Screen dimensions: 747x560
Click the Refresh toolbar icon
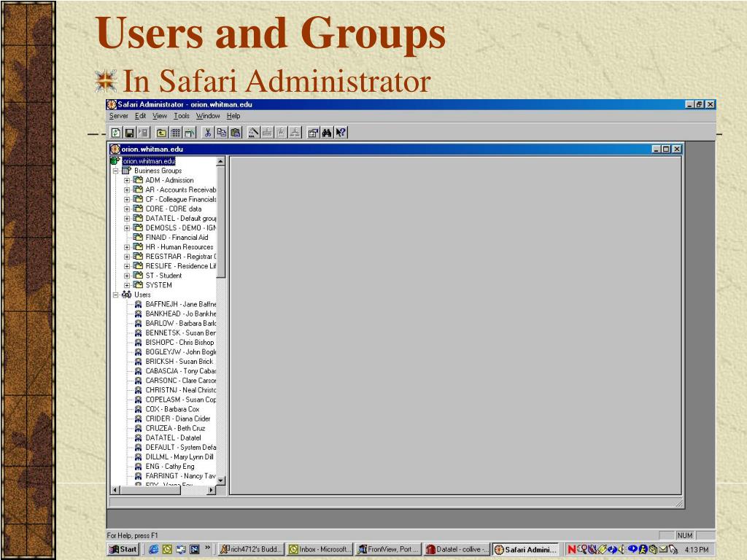(116, 133)
